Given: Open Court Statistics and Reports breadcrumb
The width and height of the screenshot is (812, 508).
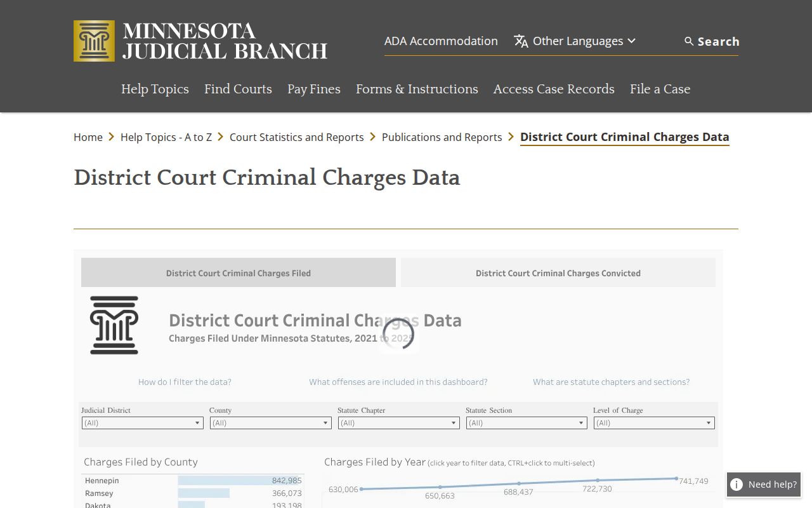Looking at the screenshot, I should tap(297, 137).
